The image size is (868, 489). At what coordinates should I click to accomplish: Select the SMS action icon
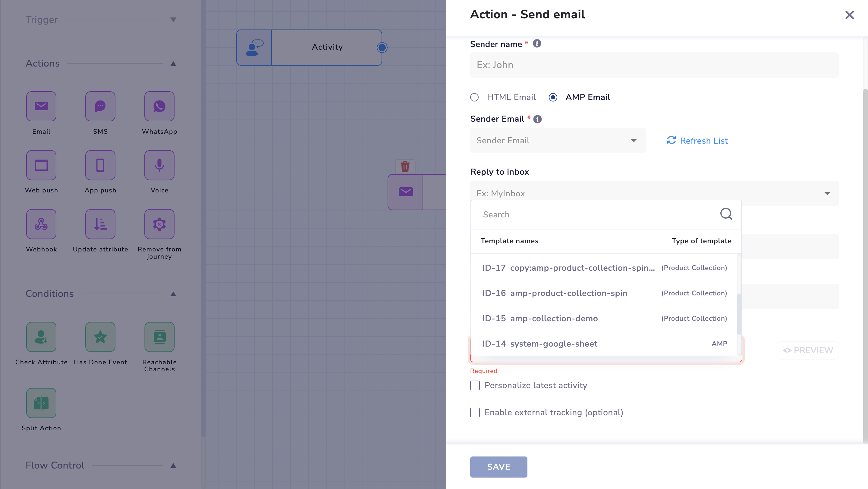[100, 106]
